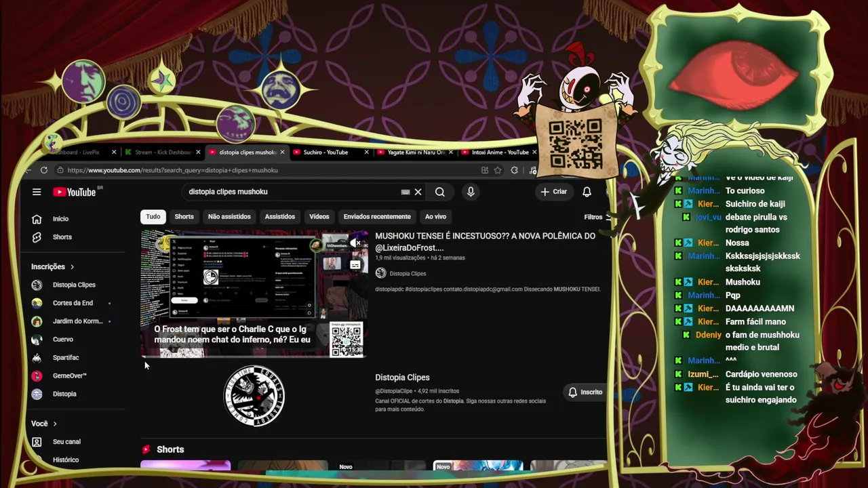The height and width of the screenshot is (488, 868).
Task: Reload the page in the browser
Action: point(44,170)
